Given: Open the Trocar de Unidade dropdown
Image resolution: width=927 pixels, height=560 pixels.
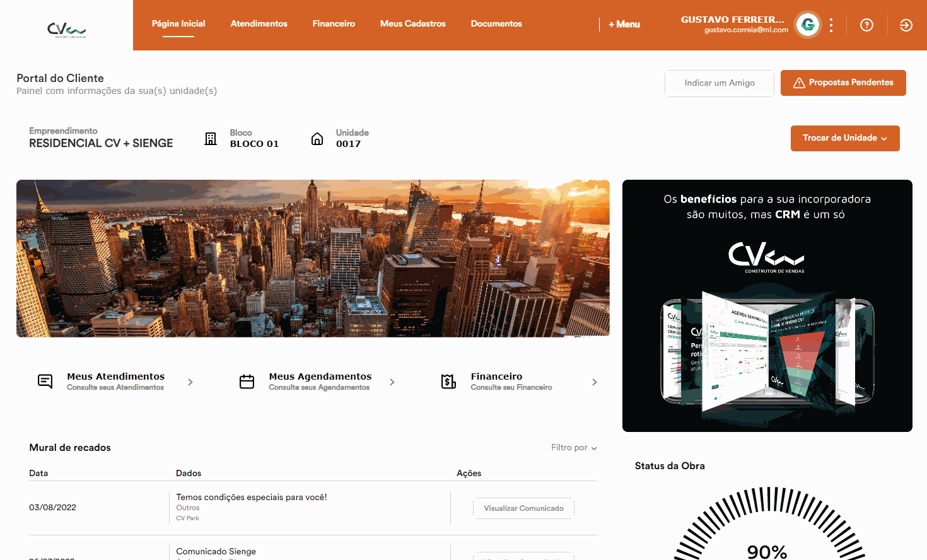Looking at the screenshot, I should 845,138.
